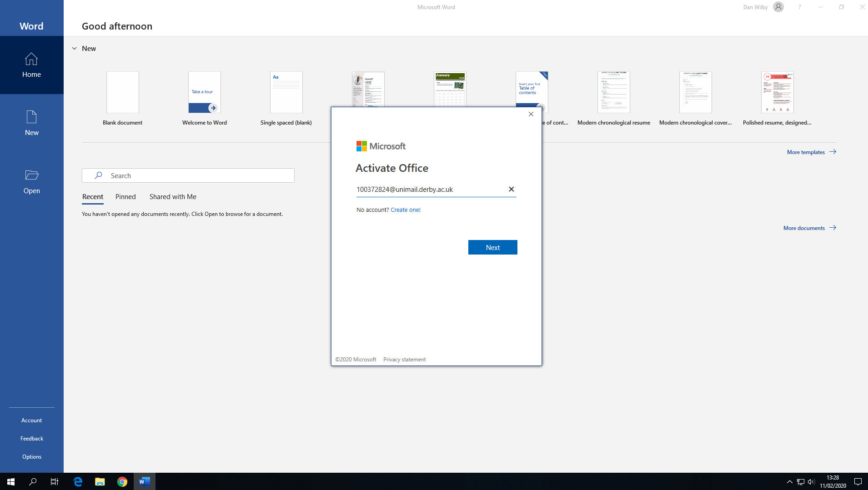Launch Google Chrome from taskbar
The width and height of the screenshot is (868, 490).
click(x=122, y=481)
